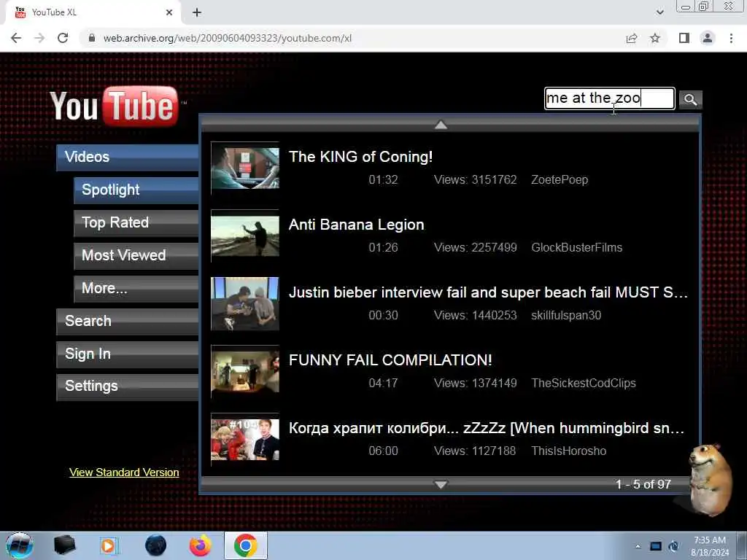The width and height of the screenshot is (747, 560).
Task: Close the YouTube XL tab
Action: [169, 12]
